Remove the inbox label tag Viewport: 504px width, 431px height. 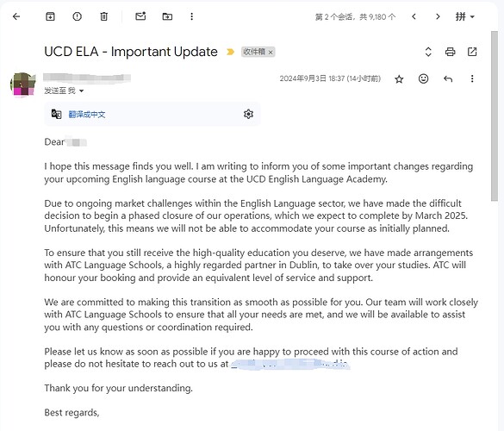click(271, 52)
